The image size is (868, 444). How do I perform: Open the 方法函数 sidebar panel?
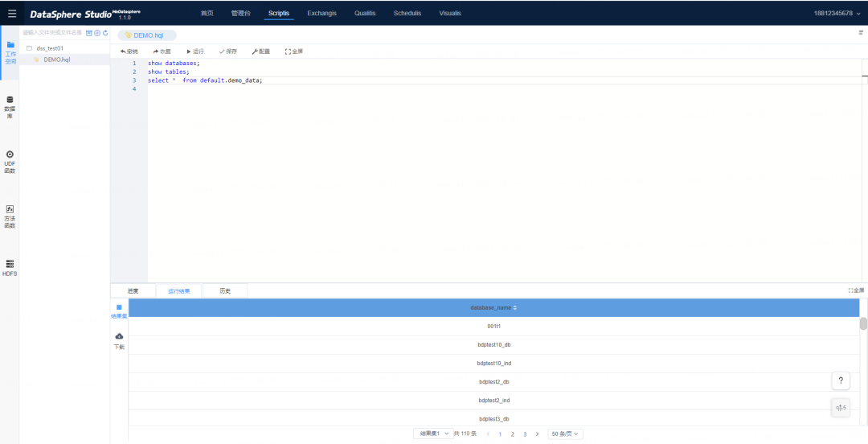point(10,216)
